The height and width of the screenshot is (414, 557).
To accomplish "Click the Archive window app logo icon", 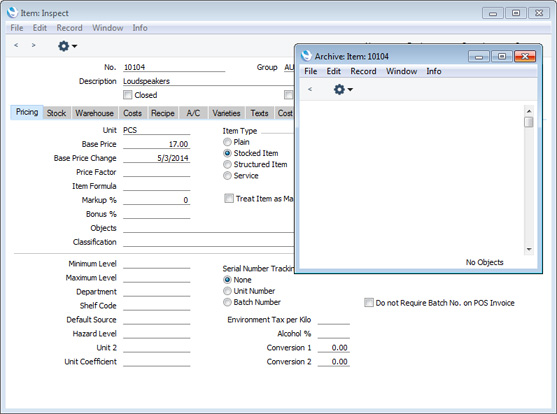I will [x=306, y=56].
